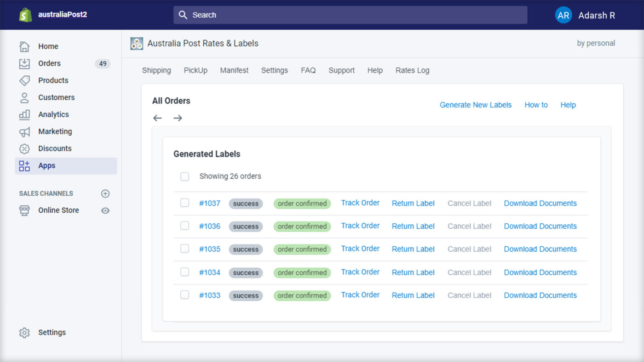
Task: Open the Support tab
Action: pos(341,70)
